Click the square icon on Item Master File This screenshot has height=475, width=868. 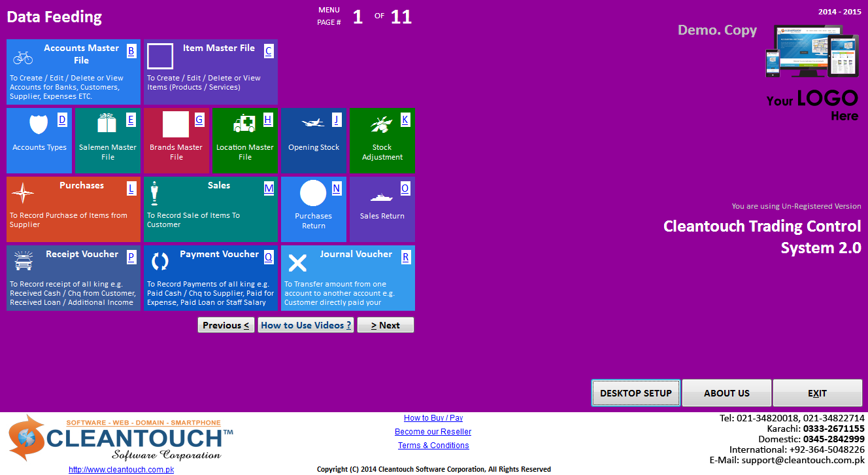tap(160, 56)
